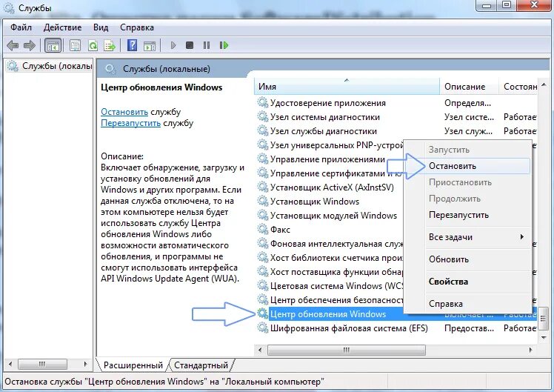Open the Вид menu
The image size is (554, 392).
click(x=101, y=27)
